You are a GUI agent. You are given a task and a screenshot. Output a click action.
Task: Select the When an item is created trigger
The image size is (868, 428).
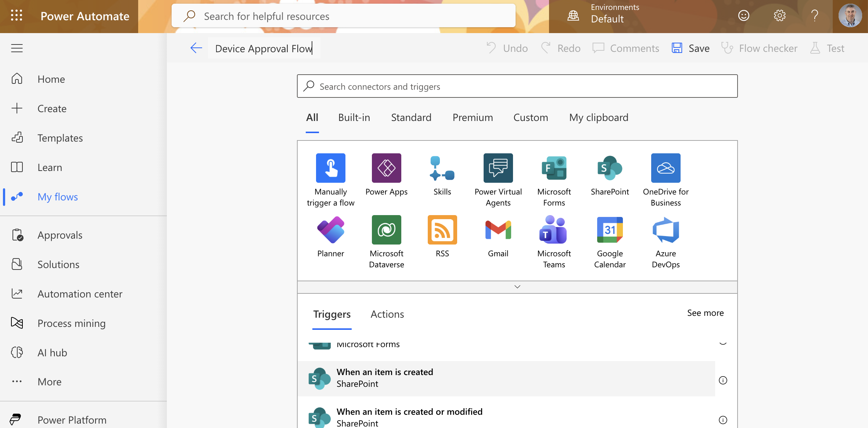point(506,378)
